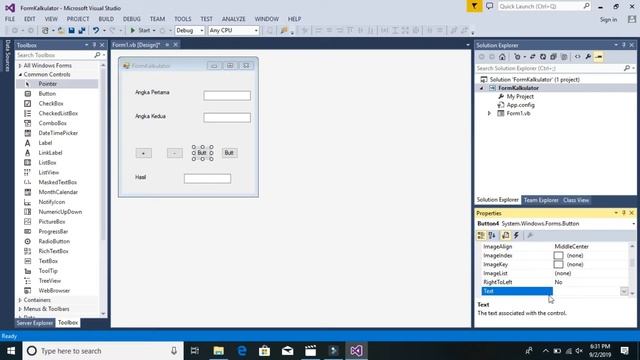Image resolution: width=640 pixels, height=360 pixels.
Task: Select the CheckBox control in Toolbox
Action: pos(51,104)
